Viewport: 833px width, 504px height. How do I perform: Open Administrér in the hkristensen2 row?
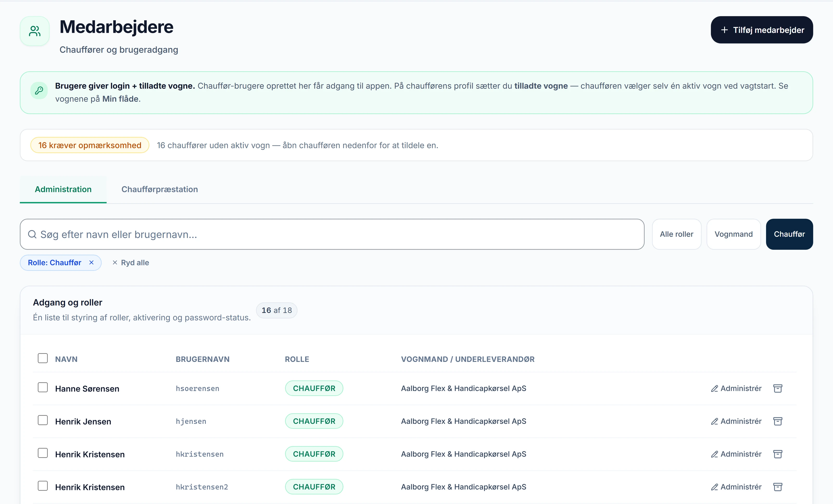tap(736, 487)
